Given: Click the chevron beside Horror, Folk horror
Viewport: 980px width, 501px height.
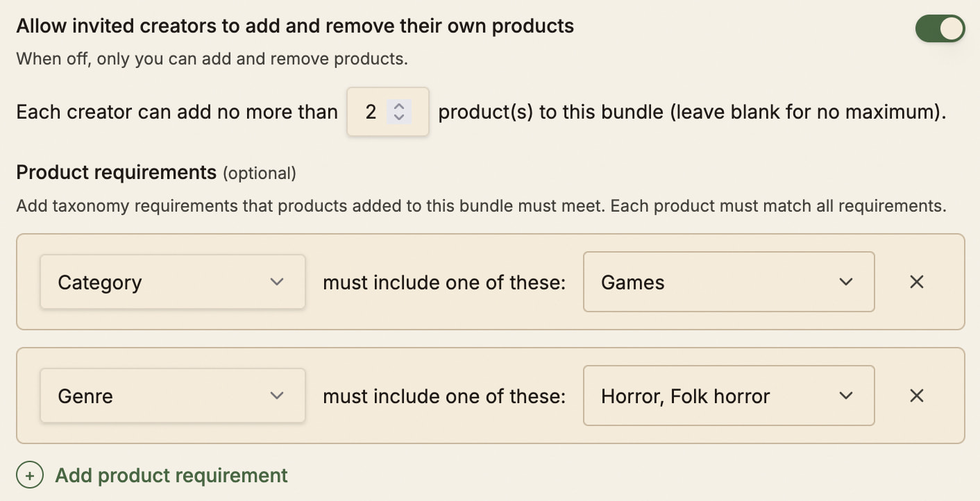Looking at the screenshot, I should point(845,396).
